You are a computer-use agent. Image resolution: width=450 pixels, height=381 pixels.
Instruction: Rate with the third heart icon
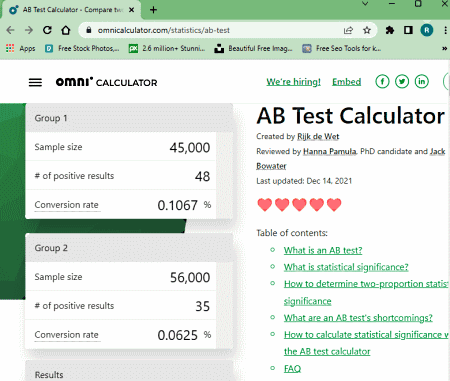click(x=299, y=205)
